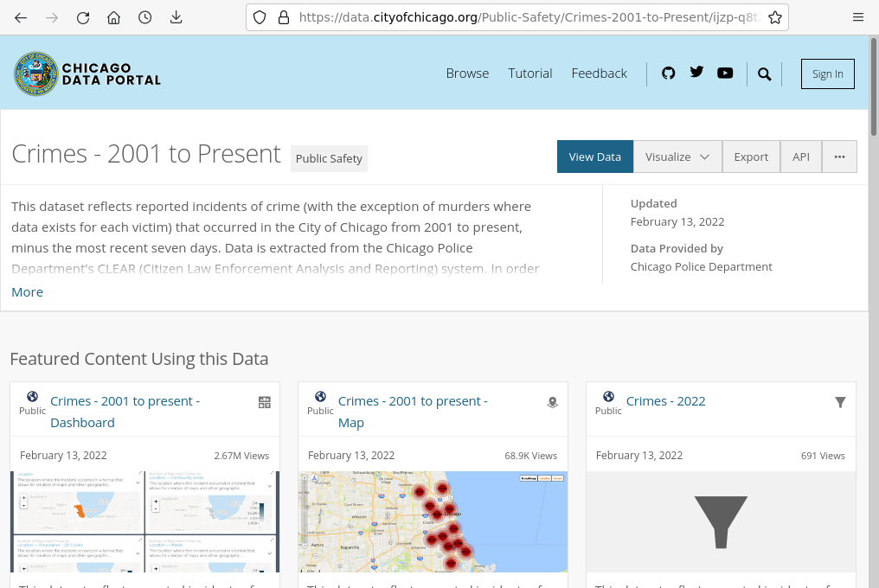Open the more options ellipsis menu
Image resolution: width=879 pixels, height=588 pixels.
click(x=839, y=157)
